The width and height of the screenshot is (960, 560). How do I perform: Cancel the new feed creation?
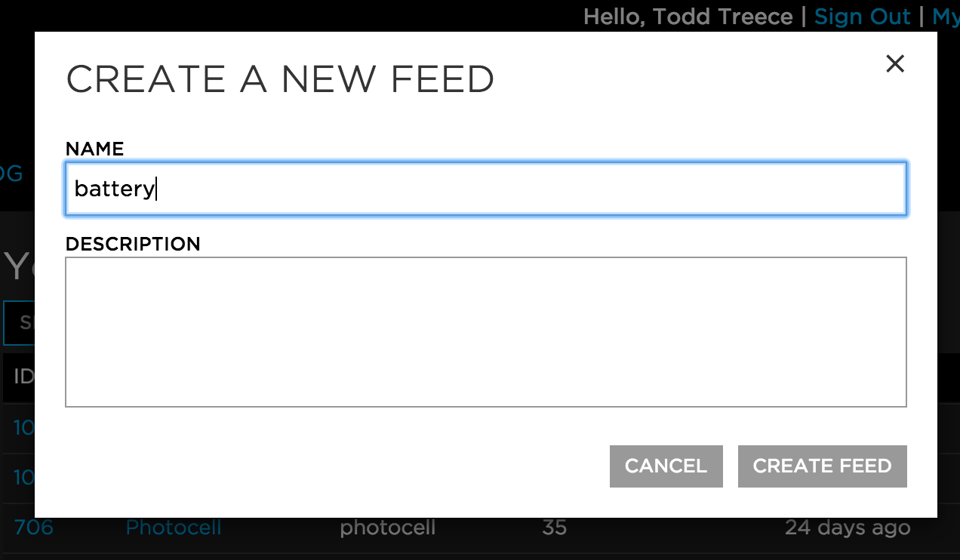(666, 466)
